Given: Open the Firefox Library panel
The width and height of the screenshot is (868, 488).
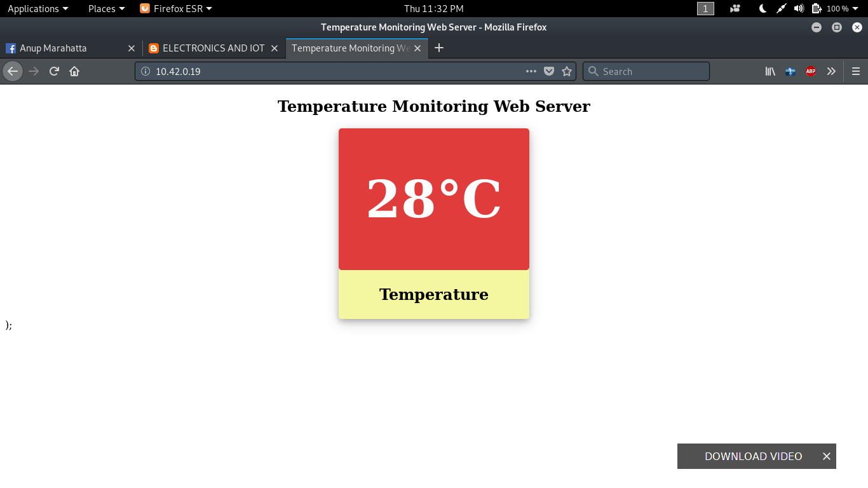Looking at the screenshot, I should (770, 71).
